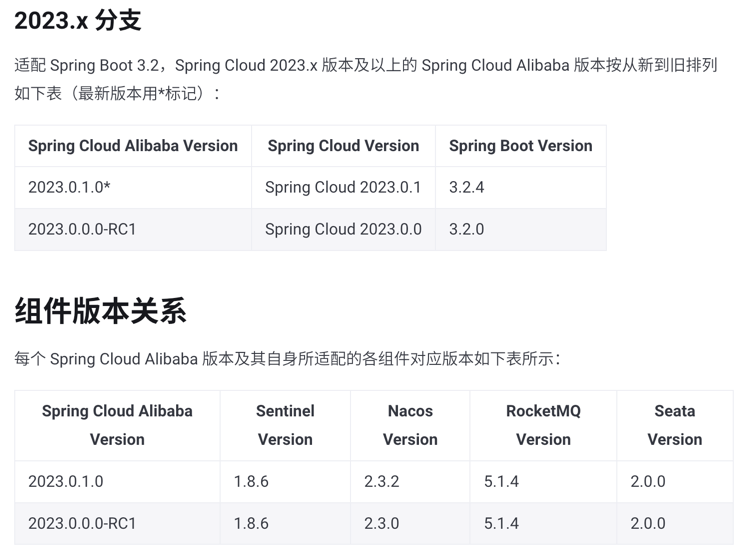Select Sentinel "1.8.6" in the 2023.0.1.0 row
756x559 pixels.
tap(251, 482)
